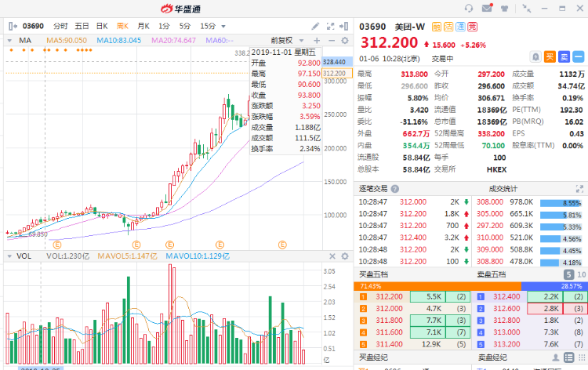
Task: Click the 沽 short-sell tag icon
Action: click(448, 27)
